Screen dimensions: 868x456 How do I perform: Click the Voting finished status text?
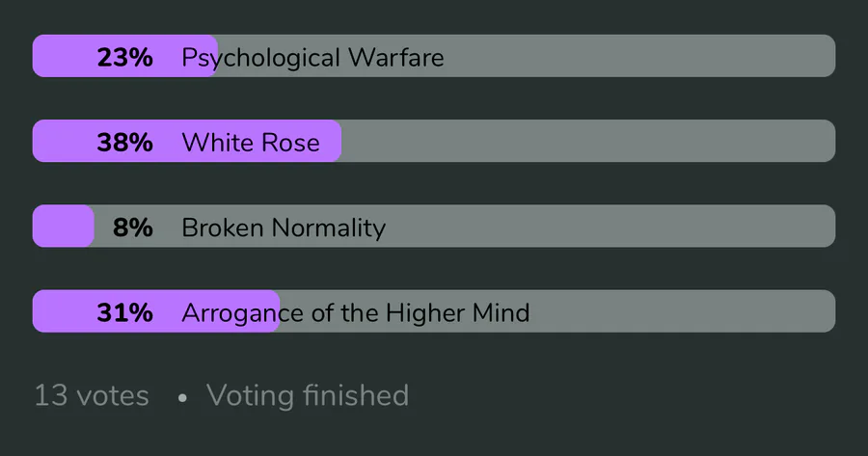[307, 395]
